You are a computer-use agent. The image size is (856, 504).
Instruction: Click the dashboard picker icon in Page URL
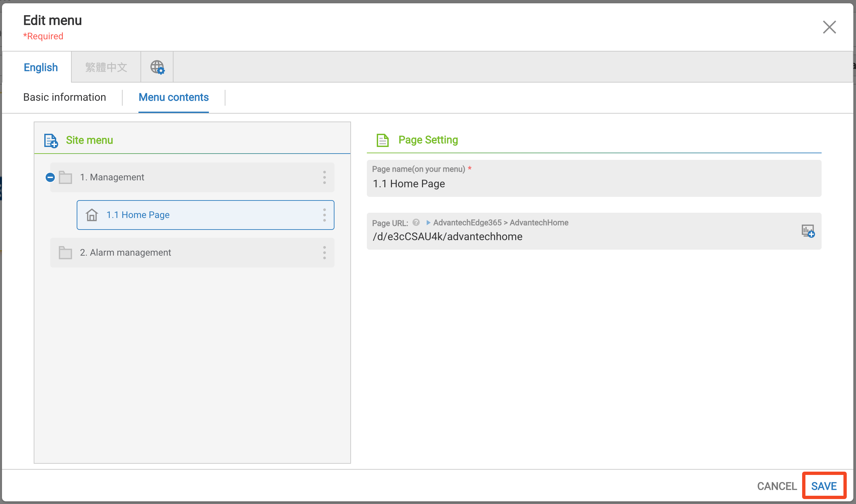coord(807,231)
